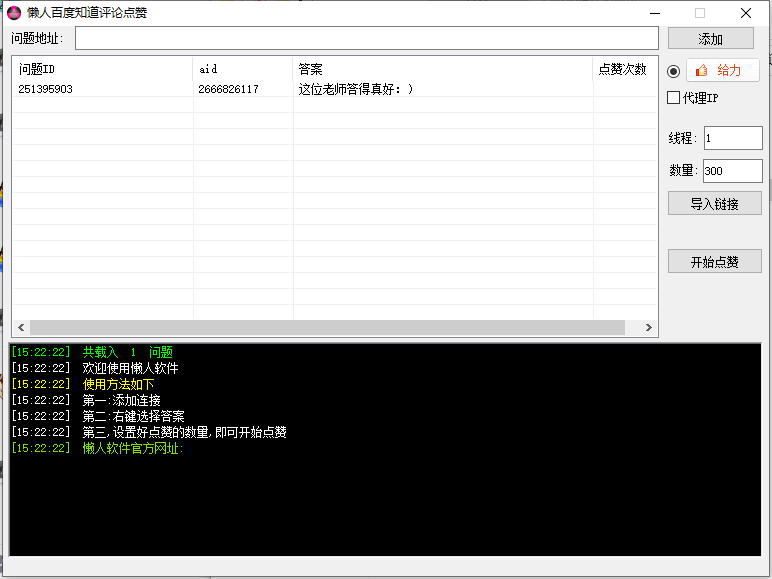This screenshot has width=772, height=579.
Task: Click the log line 第一:添加连接
Action: click(x=86, y=400)
